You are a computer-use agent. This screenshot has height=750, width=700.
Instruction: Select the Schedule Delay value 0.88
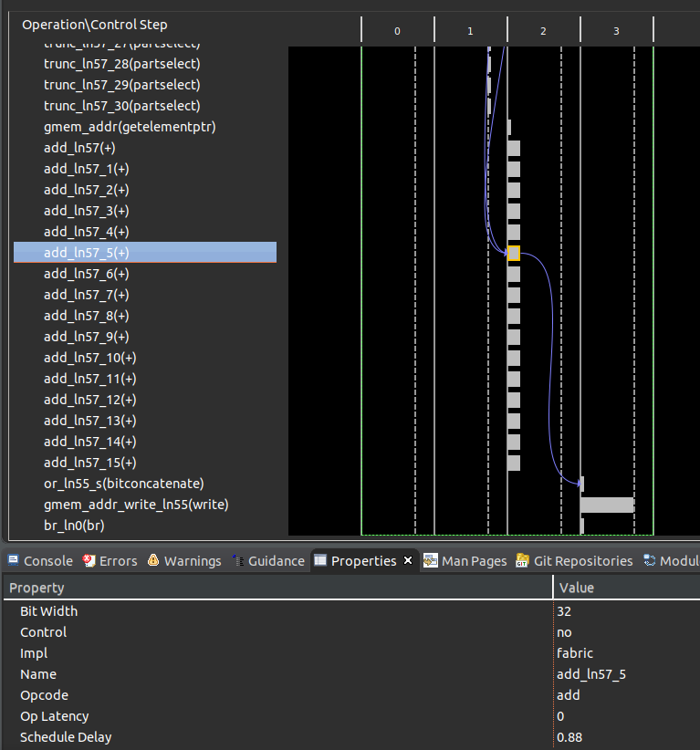pos(569,737)
